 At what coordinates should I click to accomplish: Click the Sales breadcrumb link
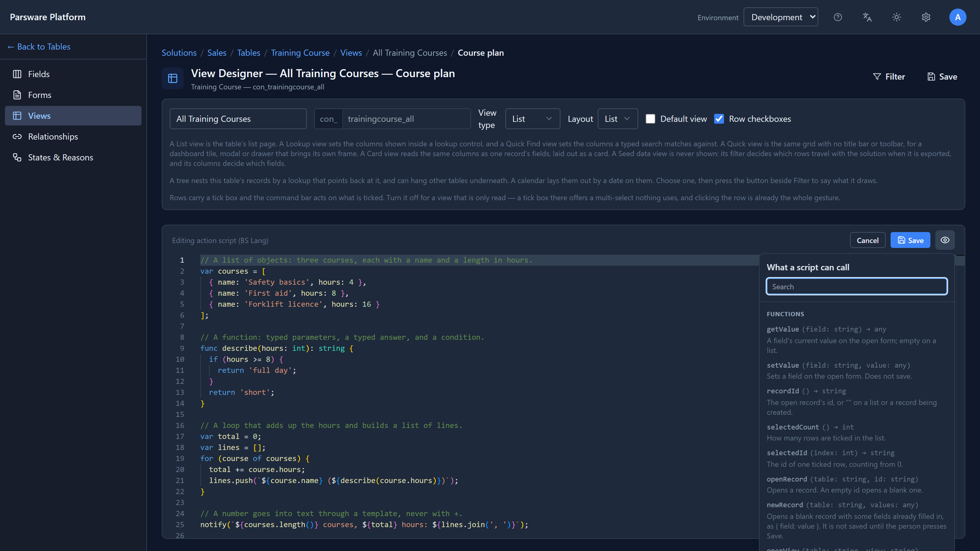[x=217, y=53]
